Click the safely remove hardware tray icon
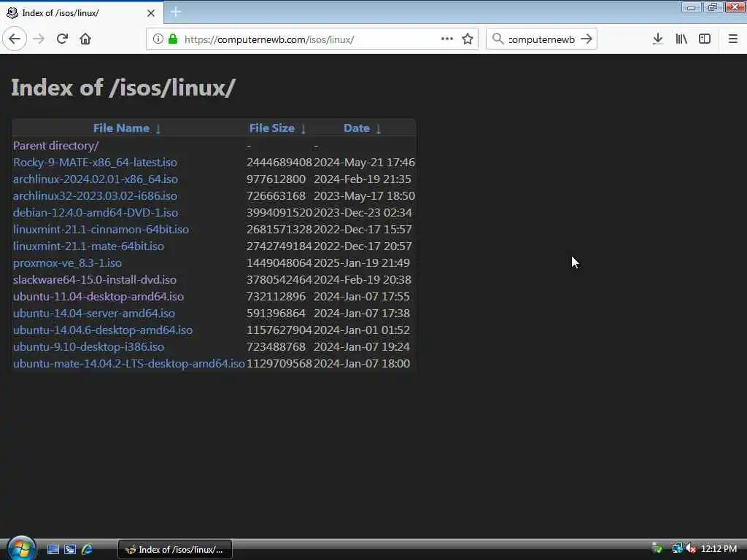Image resolution: width=747 pixels, height=560 pixels. 657,549
